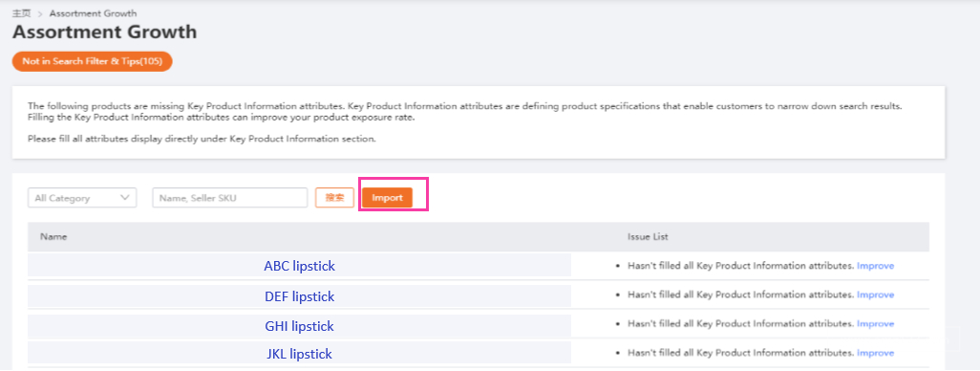Image resolution: width=980 pixels, height=371 pixels.
Task: Open the All Category dropdown
Action: [x=82, y=198]
